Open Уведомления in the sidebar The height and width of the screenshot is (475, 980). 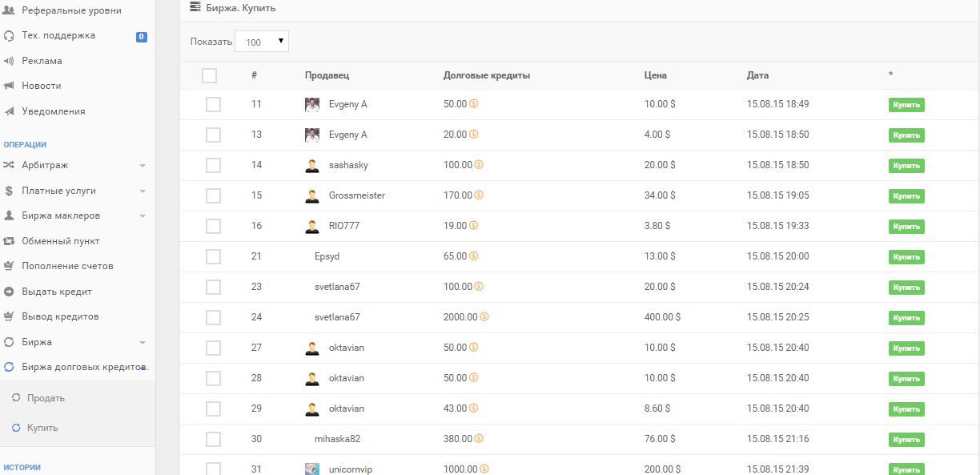(54, 111)
